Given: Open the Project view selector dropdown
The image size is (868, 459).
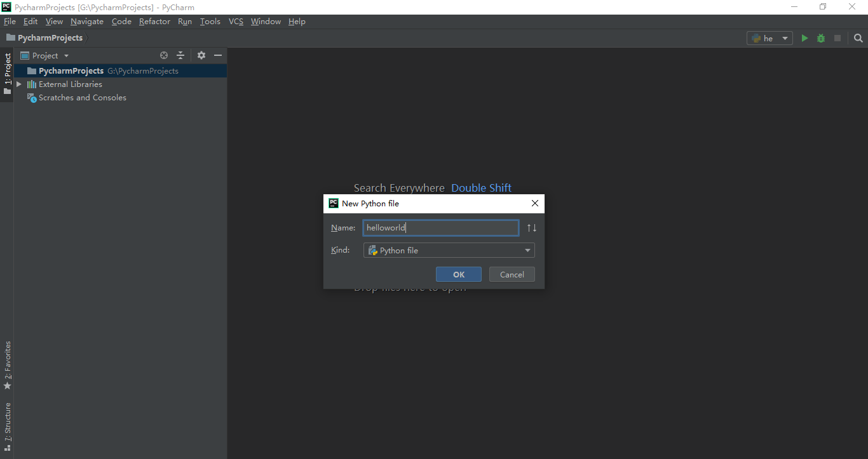Looking at the screenshot, I should tap(45, 55).
